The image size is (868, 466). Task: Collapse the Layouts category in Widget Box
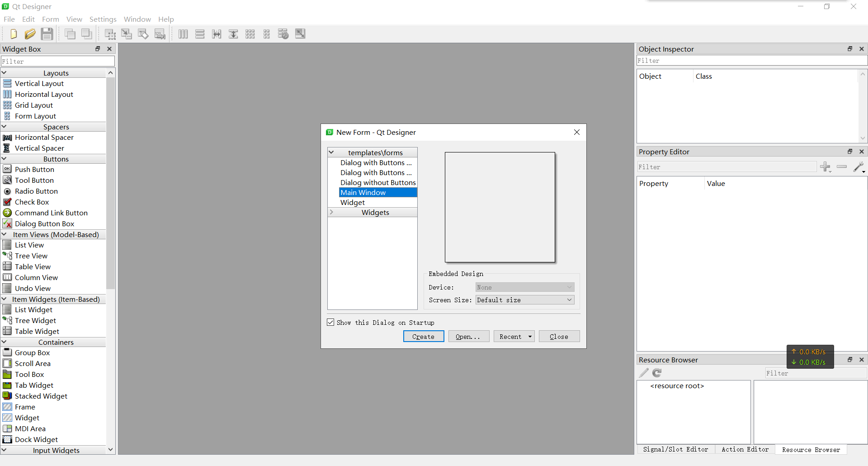4,73
